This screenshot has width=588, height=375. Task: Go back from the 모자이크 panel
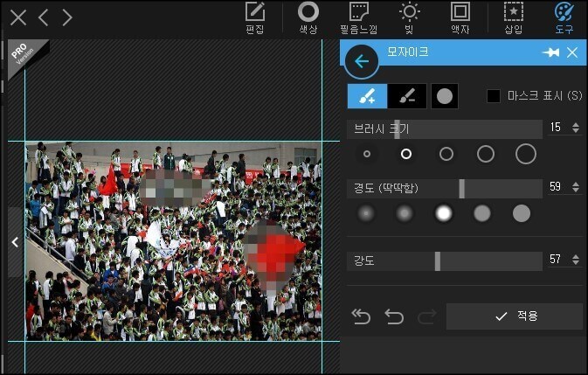[362, 61]
